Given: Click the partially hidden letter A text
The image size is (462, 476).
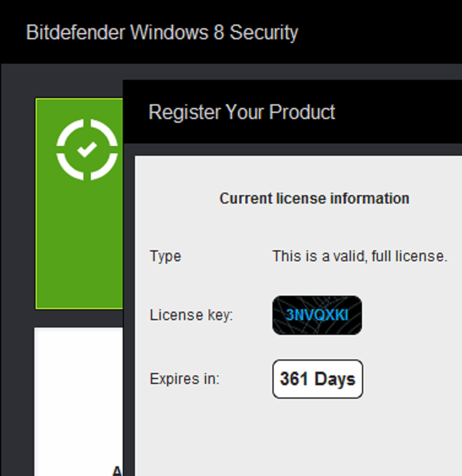Looking at the screenshot, I should (117, 470).
